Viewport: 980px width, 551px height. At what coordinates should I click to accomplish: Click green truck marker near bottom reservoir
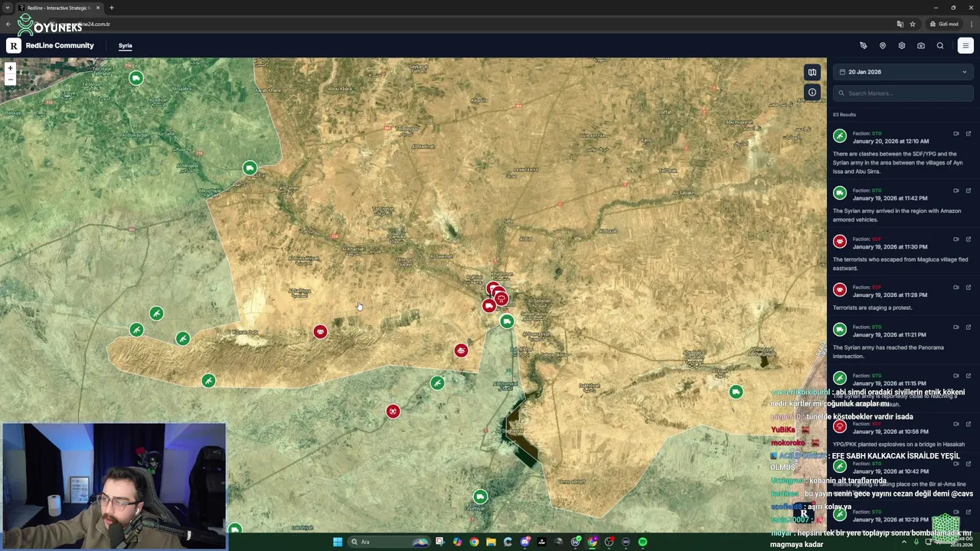point(480,497)
